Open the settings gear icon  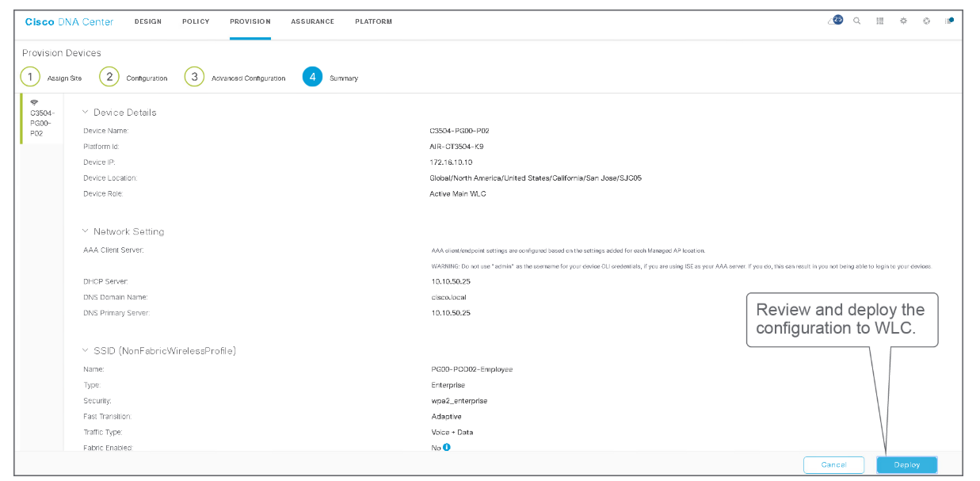coord(903,21)
